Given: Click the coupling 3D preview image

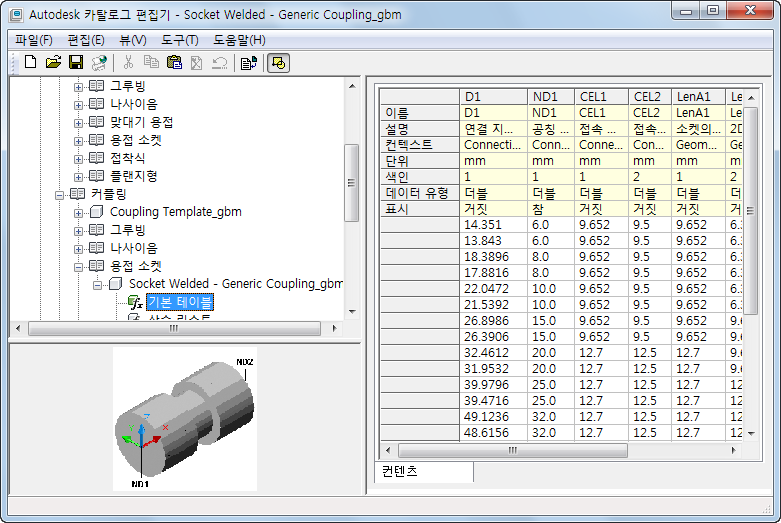Looking at the screenshot, I should (x=185, y=418).
